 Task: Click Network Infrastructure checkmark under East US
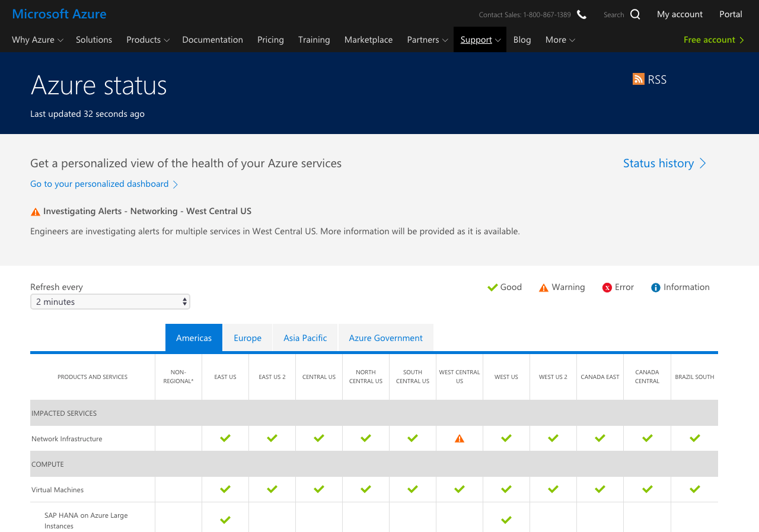tap(225, 438)
